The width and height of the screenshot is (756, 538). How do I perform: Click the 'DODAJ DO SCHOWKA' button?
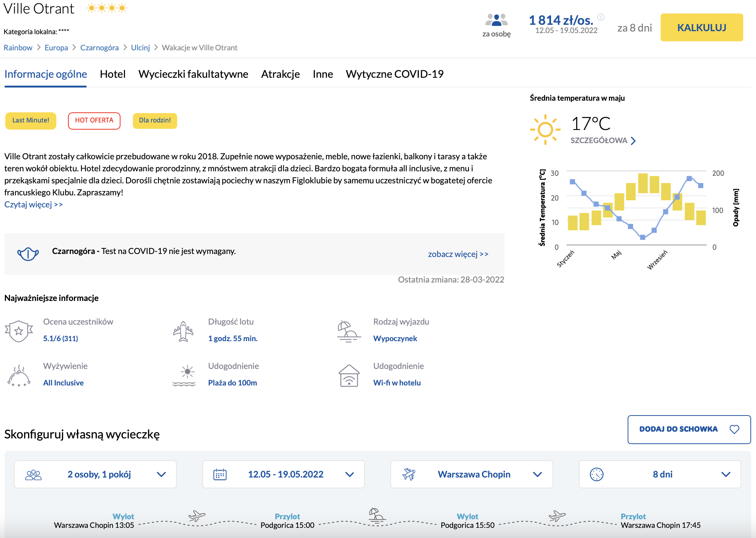[x=689, y=429]
